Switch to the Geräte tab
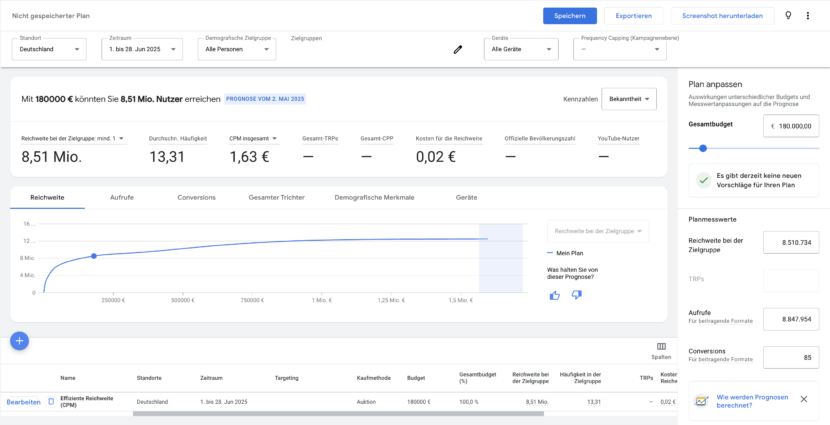This screenshot has width=830, height=425. [466, 197]
